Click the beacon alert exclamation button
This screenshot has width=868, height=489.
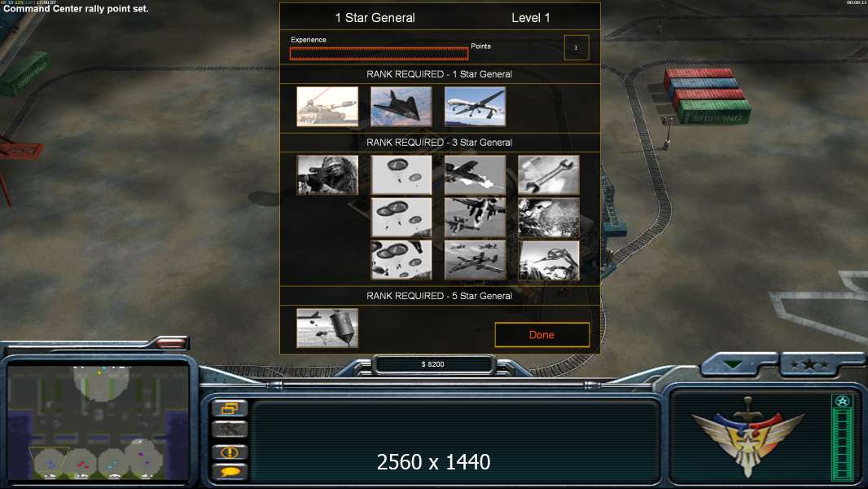coord(230,452)
